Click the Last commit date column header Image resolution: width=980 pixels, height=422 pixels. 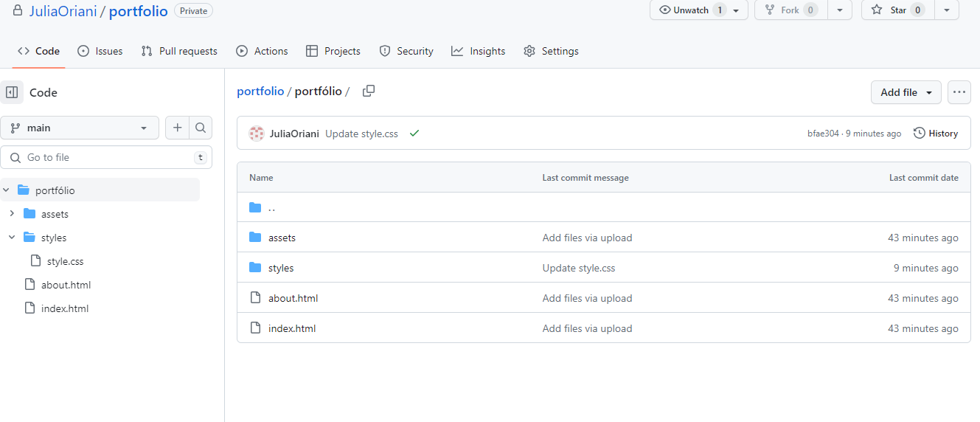click(x=924, y=178)
